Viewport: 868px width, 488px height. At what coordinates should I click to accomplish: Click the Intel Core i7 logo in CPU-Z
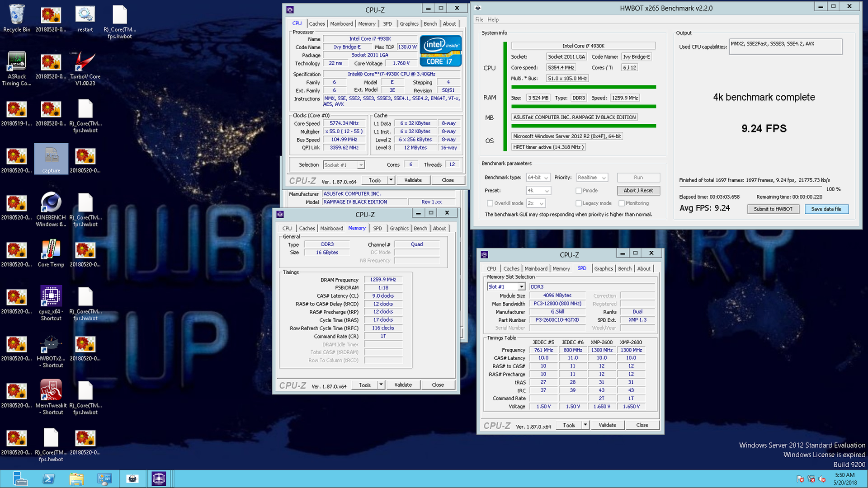coord(440,51)
